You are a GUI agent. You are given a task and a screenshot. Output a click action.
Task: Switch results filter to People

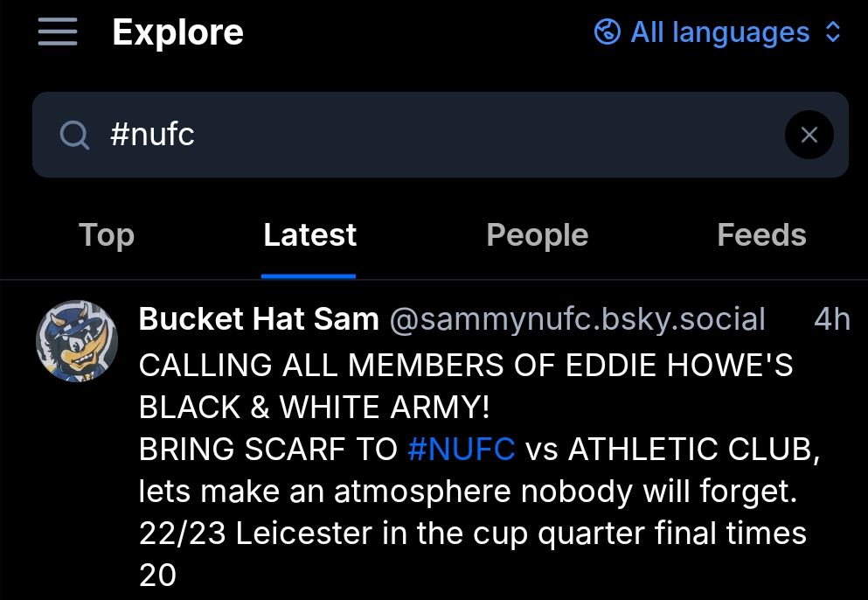click(x=537, y=234)
